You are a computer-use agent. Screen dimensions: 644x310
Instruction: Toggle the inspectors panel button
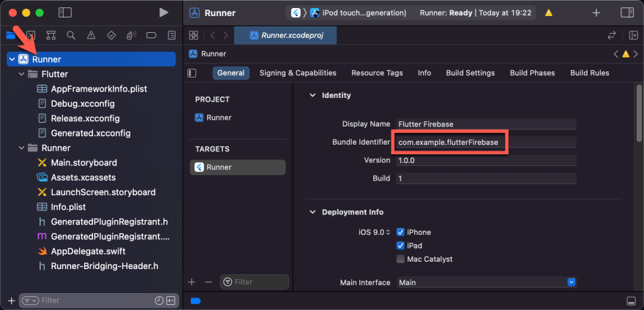[627, 12]
